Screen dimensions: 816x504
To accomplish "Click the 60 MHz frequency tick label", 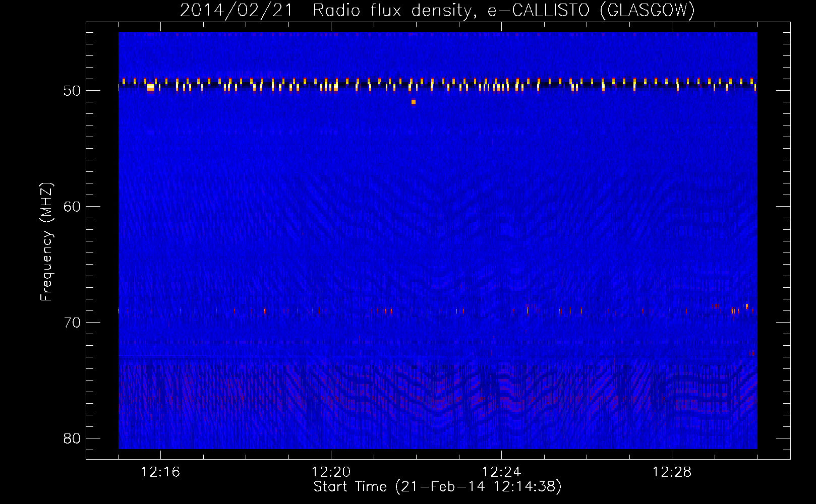I will pyautogui.click(x=73, y=207).
